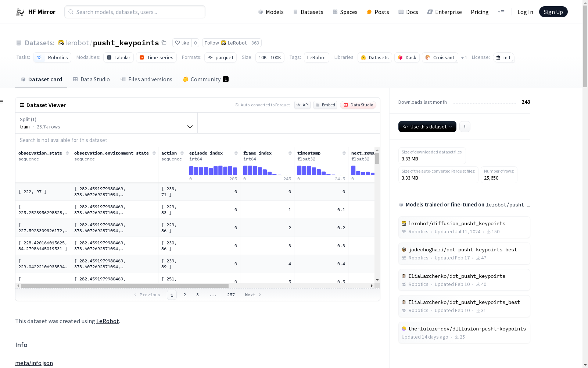Open IliaLarchenko/dot_pusht_keypoints model
Screen dimensions: 588x368
tap(464, 280)
